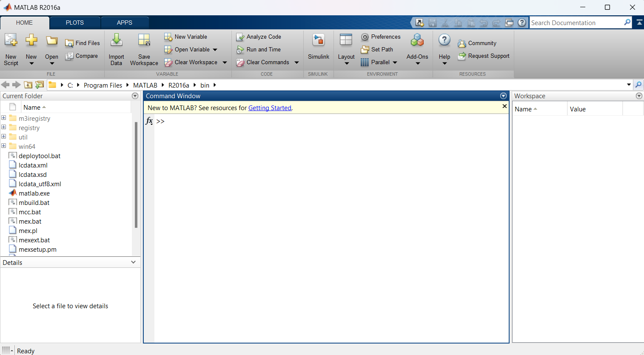Screen dimensions: 644x355
Task: Click the Add-Ons cubes icon
Action: coord(417,40)
